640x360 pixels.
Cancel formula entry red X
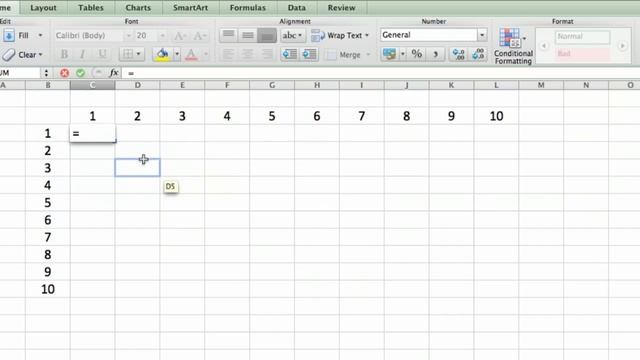pos(64,73)
